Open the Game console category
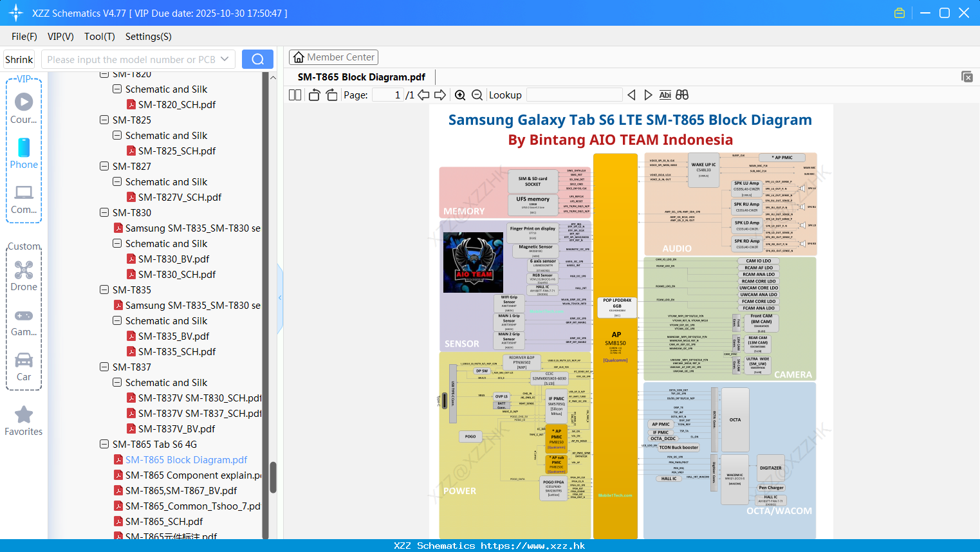 24,322
